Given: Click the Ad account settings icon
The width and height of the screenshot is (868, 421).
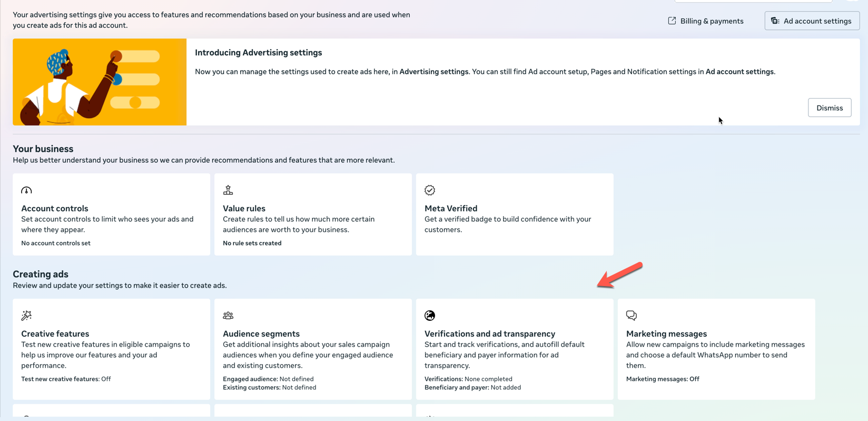Looking at the screenshot, I should click(x=775, y=21).
